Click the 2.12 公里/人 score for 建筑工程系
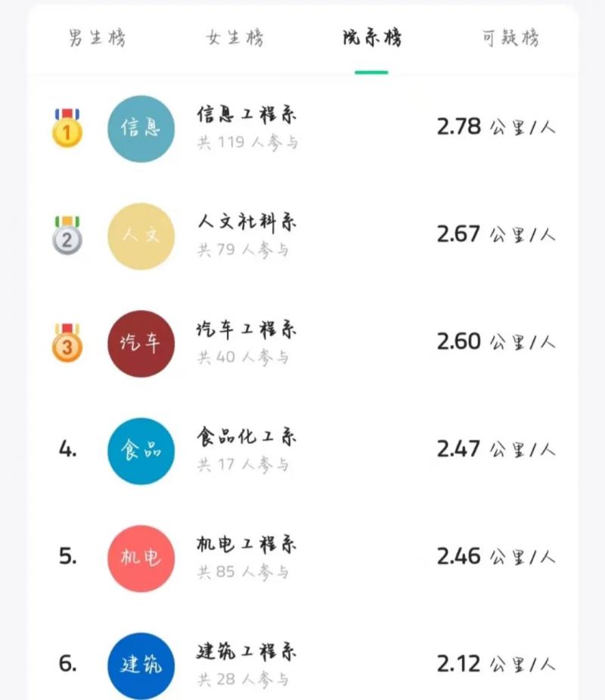Screen dimensions: 605x700 point(495,664)
